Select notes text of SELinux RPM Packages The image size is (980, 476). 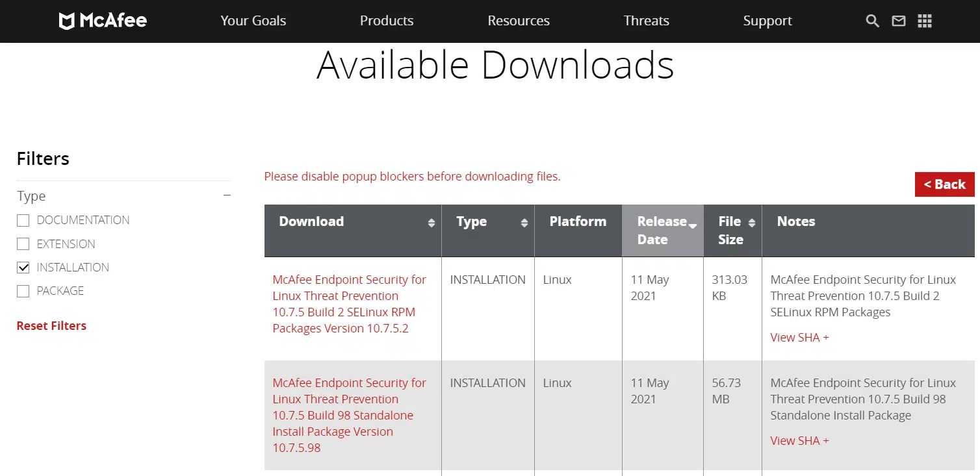point(863,296)
